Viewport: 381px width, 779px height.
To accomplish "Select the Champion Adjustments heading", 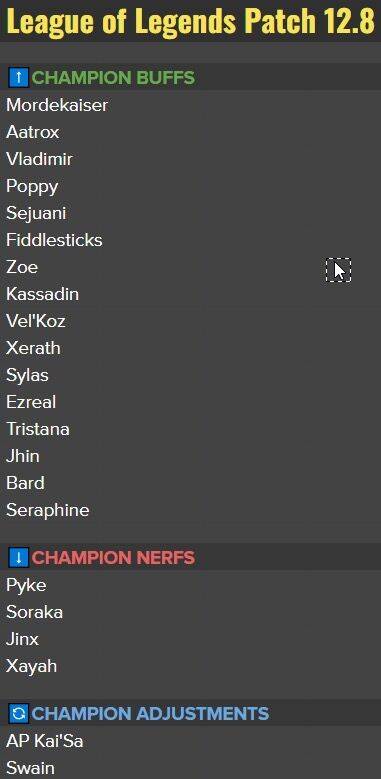I will 150,714.
